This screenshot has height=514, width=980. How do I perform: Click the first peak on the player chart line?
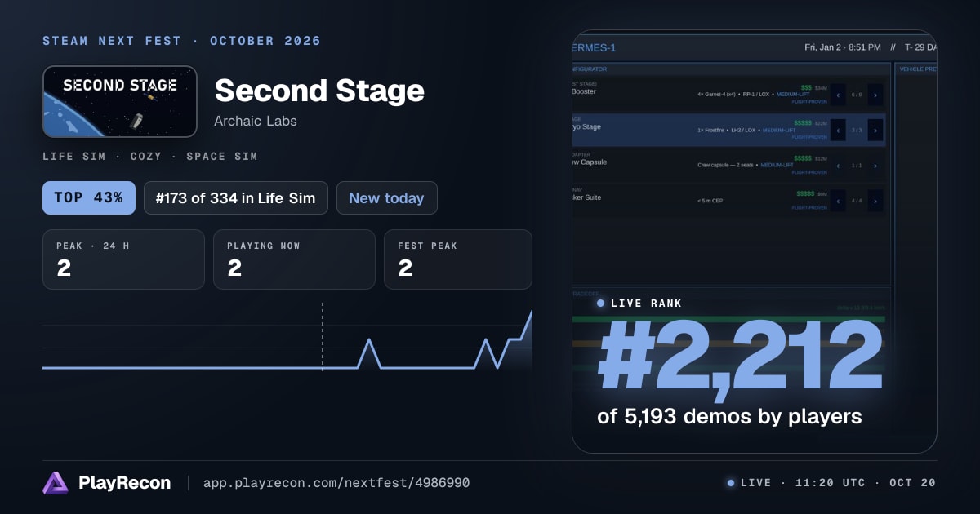coord(369,341)
